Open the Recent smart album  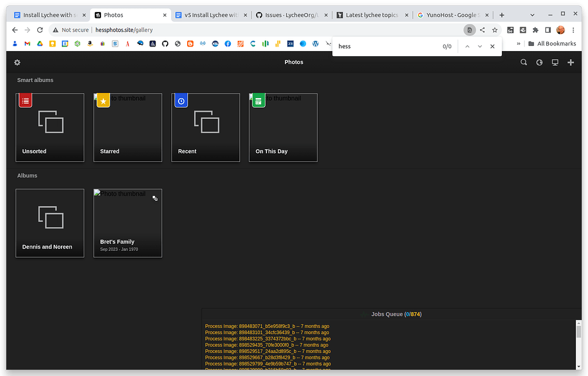point(206,127)
